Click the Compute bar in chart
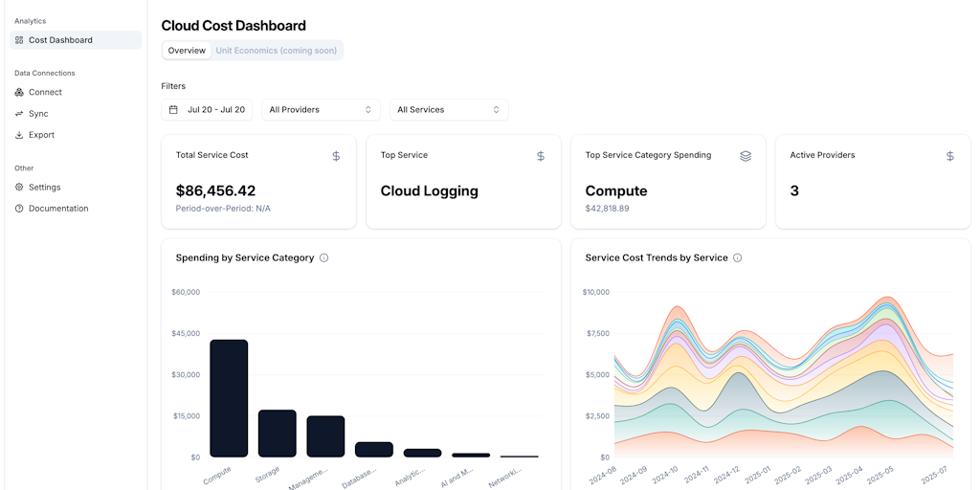This screenshot has height=490, width=980. click(x=229, y=398)
